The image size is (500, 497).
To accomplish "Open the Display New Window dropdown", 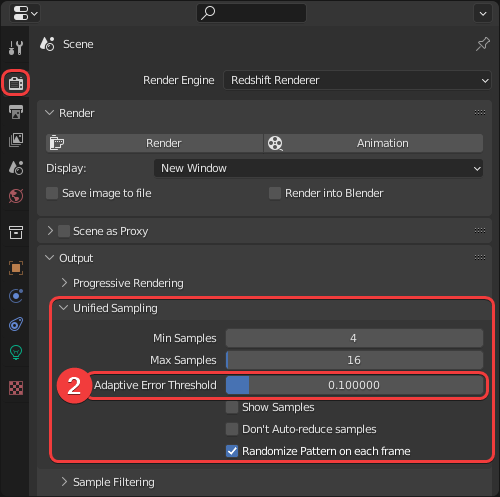I will pyautogui.click(x=318, y=168).
